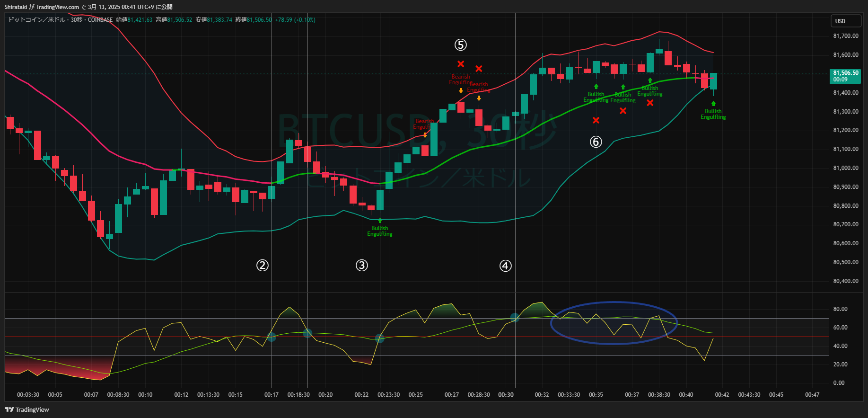
Task: Click the 00:13:30 time axis label
Action: coord(209,395)
